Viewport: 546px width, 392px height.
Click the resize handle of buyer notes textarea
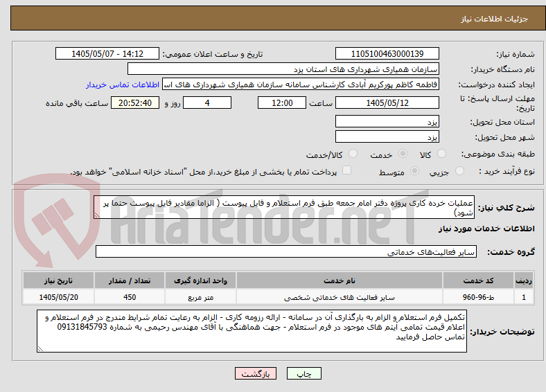coord(40,348)
